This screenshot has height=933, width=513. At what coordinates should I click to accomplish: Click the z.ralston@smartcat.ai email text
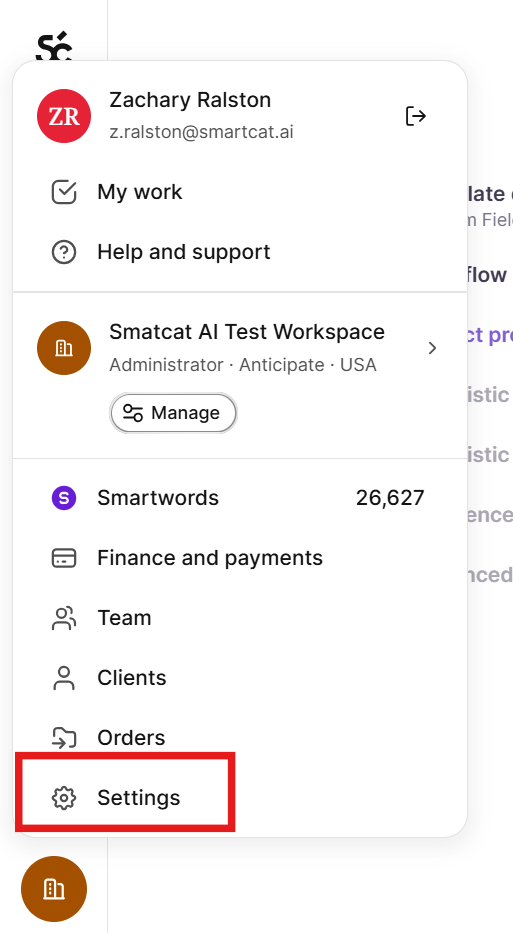[x=201, y=132]
